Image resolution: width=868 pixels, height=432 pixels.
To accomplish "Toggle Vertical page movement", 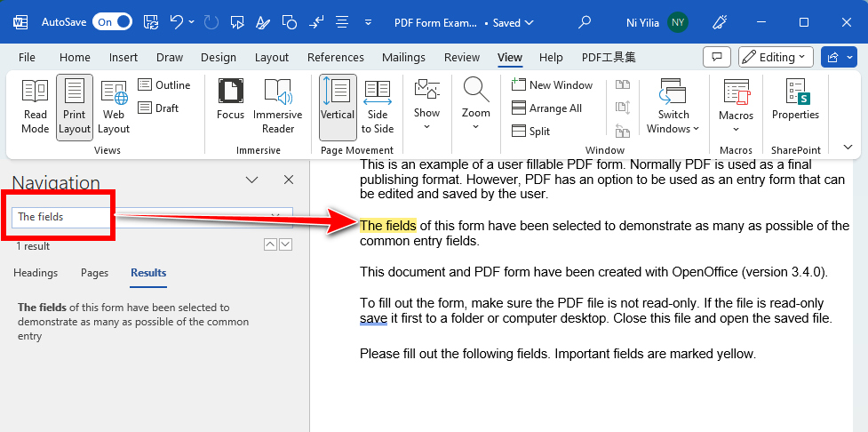I will pos(338,105).
